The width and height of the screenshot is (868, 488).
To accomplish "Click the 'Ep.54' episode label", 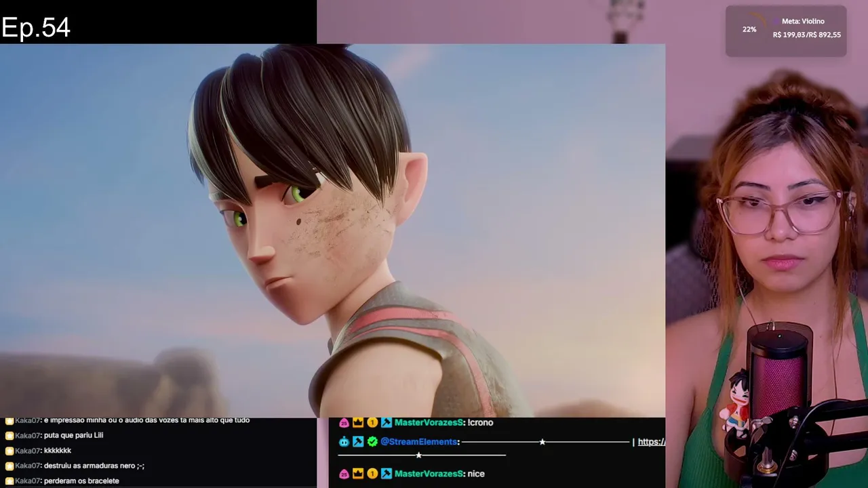I will point(36,28).
